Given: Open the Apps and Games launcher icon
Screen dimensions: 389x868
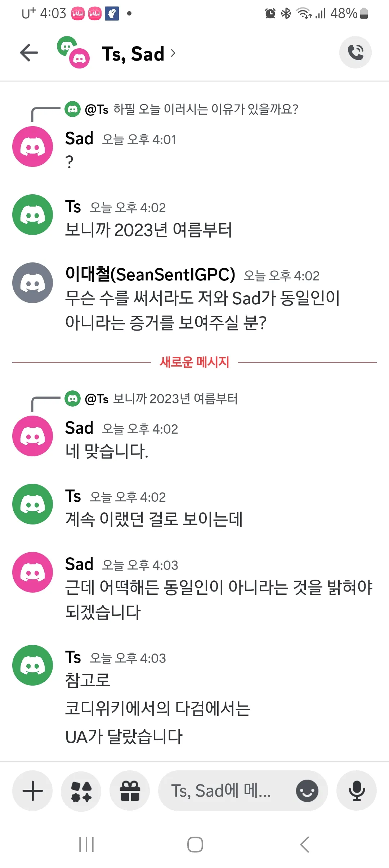Looking at the screenshot, I should coord(81,790).
